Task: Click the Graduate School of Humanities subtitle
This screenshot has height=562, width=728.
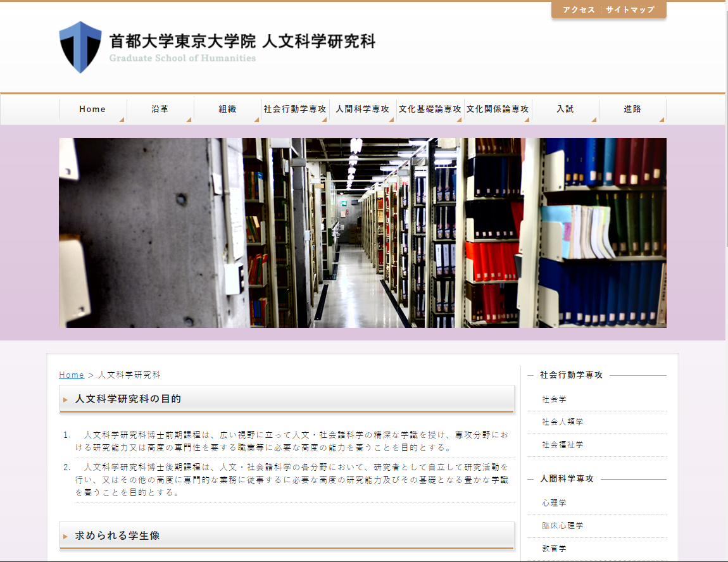Action: pyautogui.click(x=182, y=58)
